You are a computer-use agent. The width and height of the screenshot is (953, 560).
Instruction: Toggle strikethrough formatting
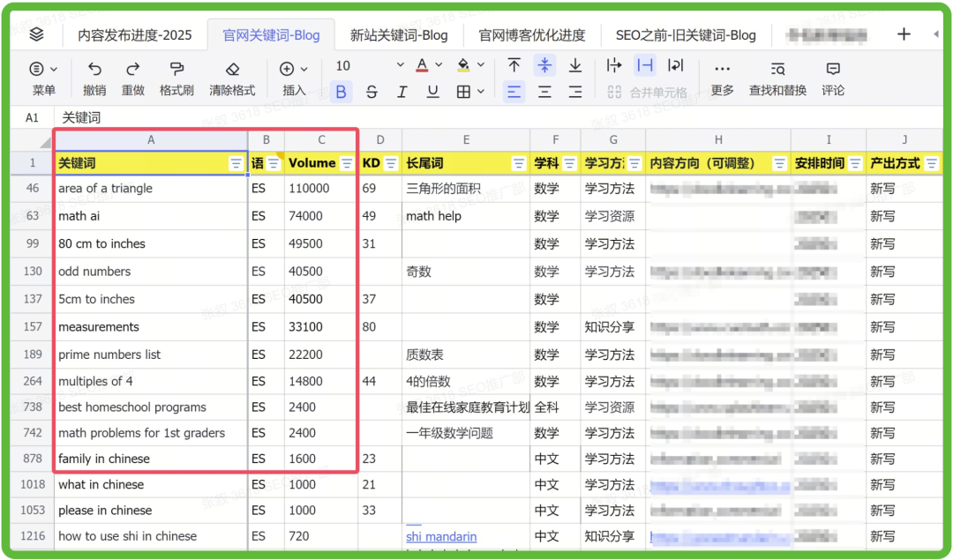(x=371, y=92)
